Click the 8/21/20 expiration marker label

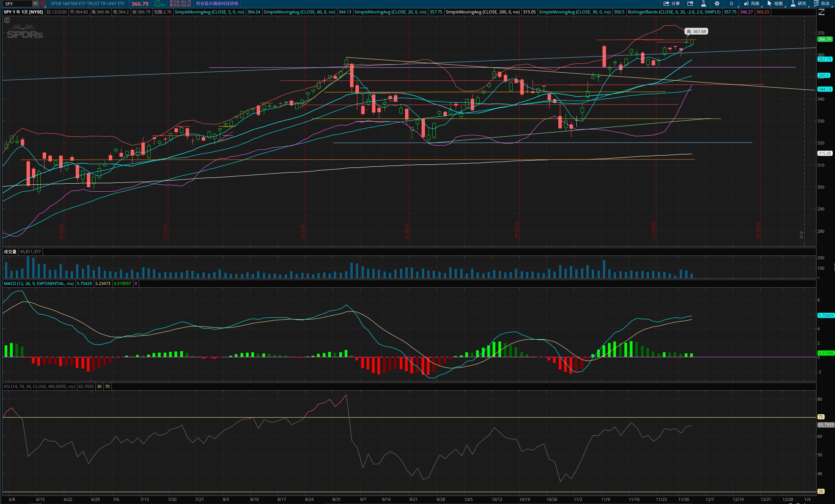point(303,232)
